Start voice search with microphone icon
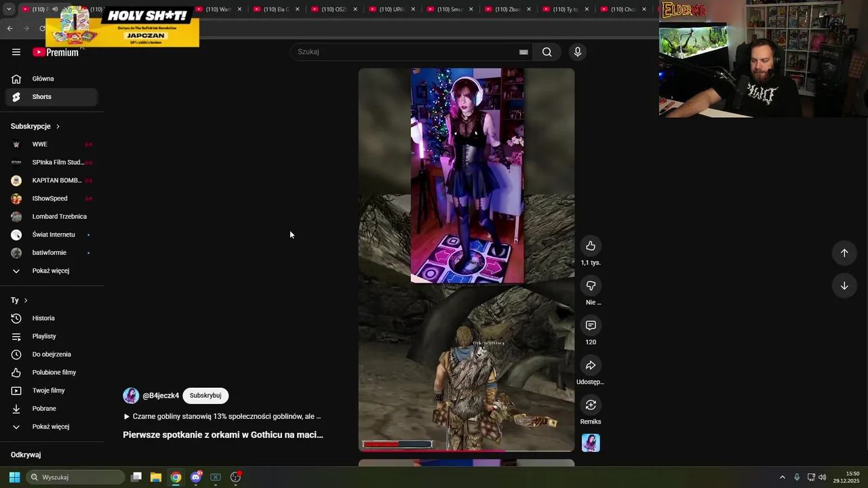868x488 pixels. click(578, 52)
